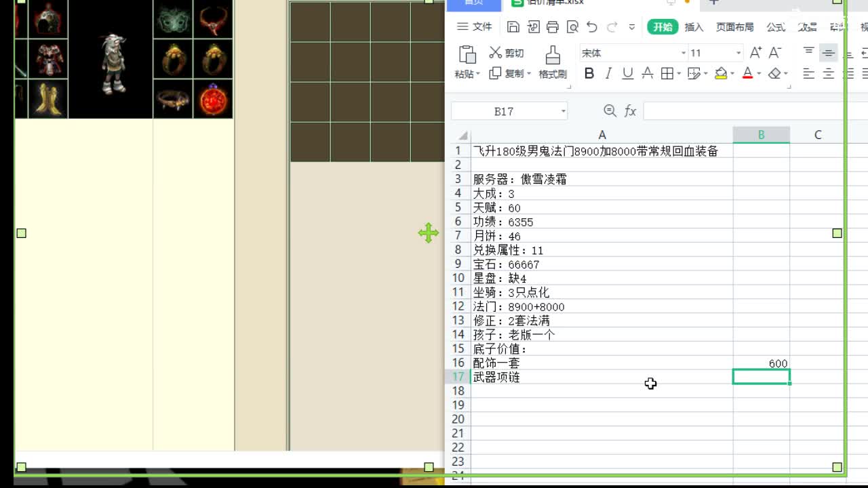The height and width of the screenshot is (488, 868).
Task: Select the red orb accessory in game window
Action: [x=213, y=98]
